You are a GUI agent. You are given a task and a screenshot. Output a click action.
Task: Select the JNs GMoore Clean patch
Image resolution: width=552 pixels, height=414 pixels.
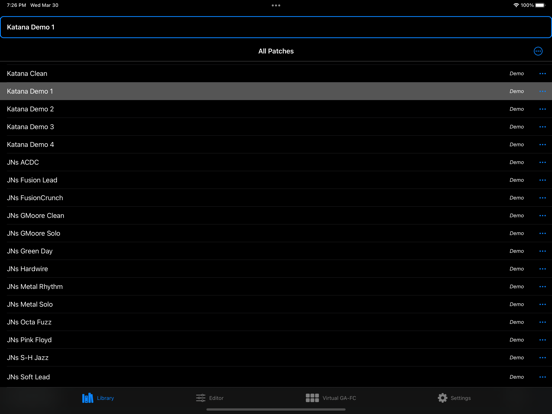tap(276, 215)
